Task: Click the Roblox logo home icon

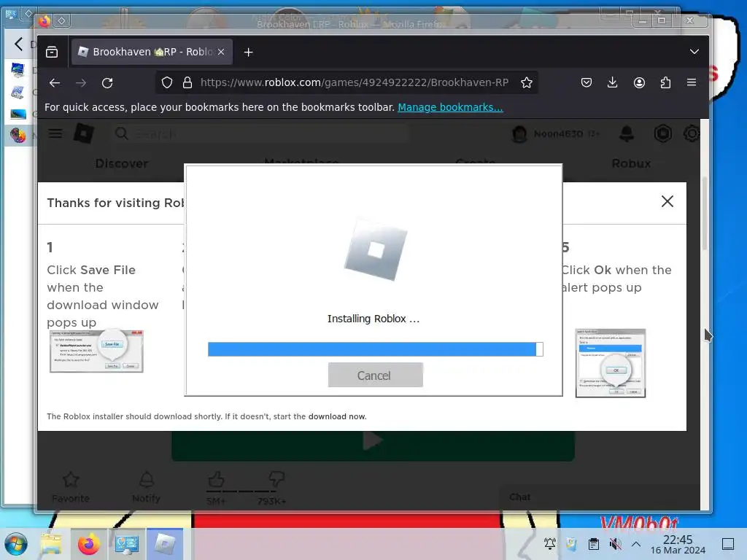Action: 83,133
